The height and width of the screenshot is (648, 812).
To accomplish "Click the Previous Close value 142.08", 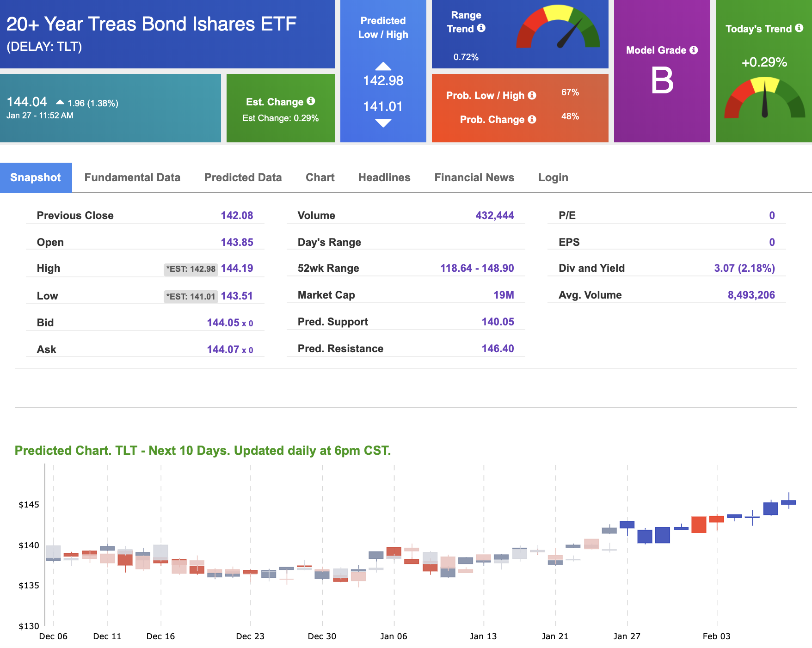I will coord(237,215).
